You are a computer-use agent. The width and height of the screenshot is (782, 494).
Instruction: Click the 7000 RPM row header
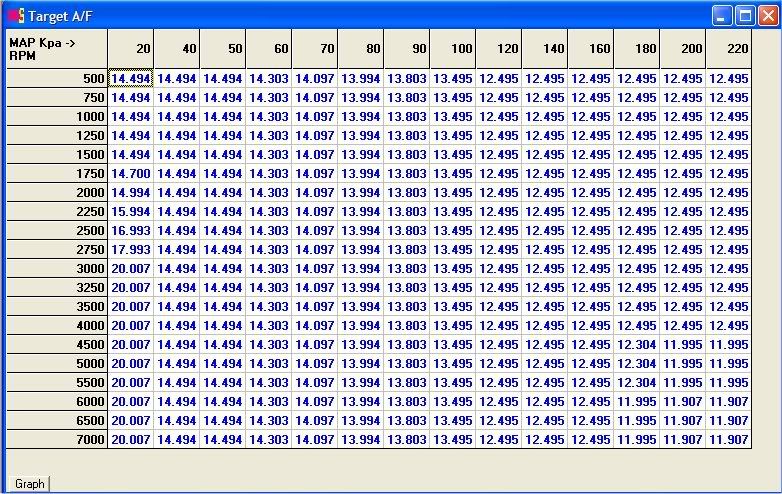tap(57, 439)
